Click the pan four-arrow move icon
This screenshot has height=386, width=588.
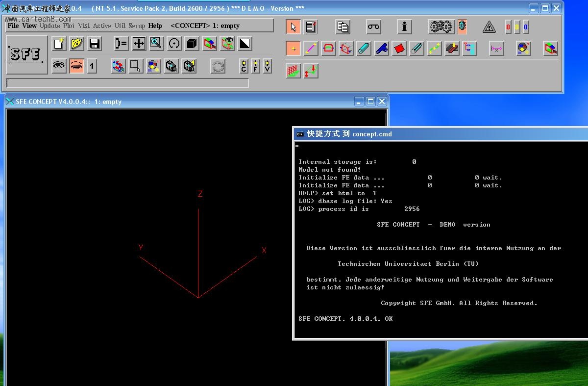(x=139, y=44)
